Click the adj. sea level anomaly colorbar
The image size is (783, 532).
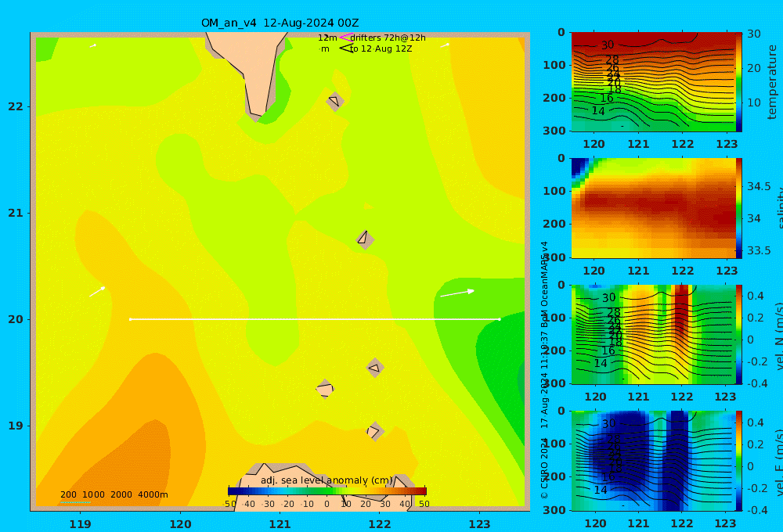pos(327,491)
